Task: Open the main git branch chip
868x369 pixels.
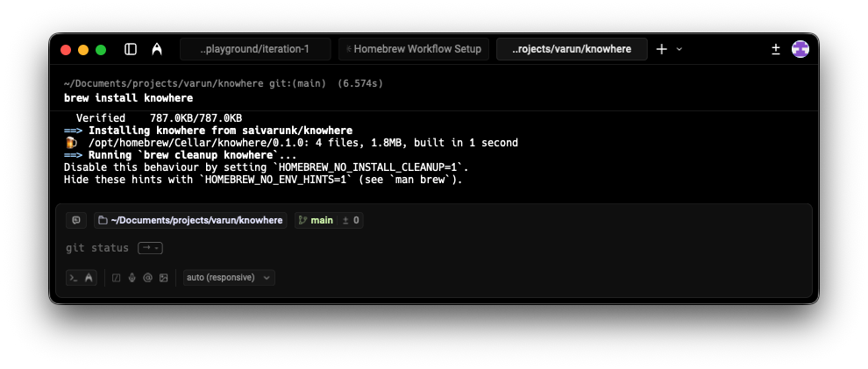Action: (x=316, y=220)
